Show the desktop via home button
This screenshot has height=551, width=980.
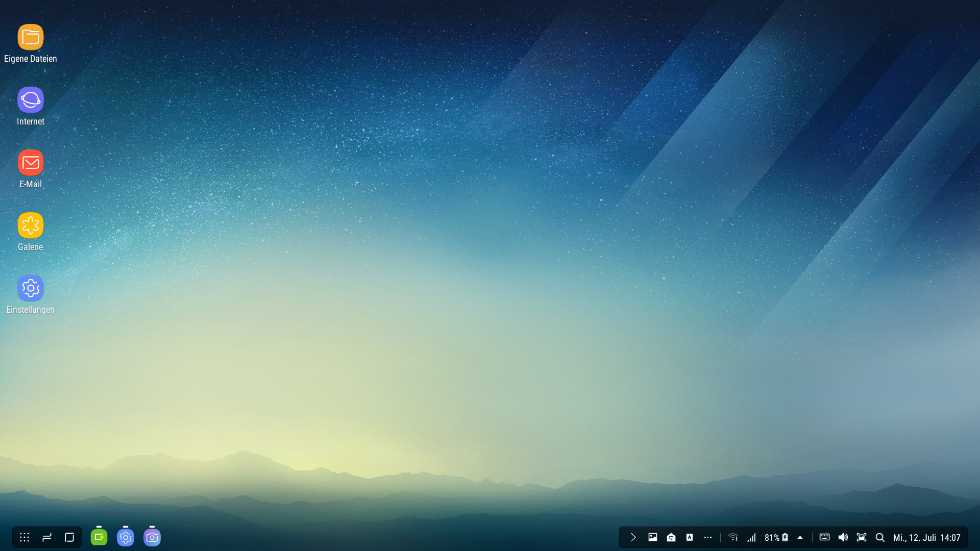(x=69, y=537)
